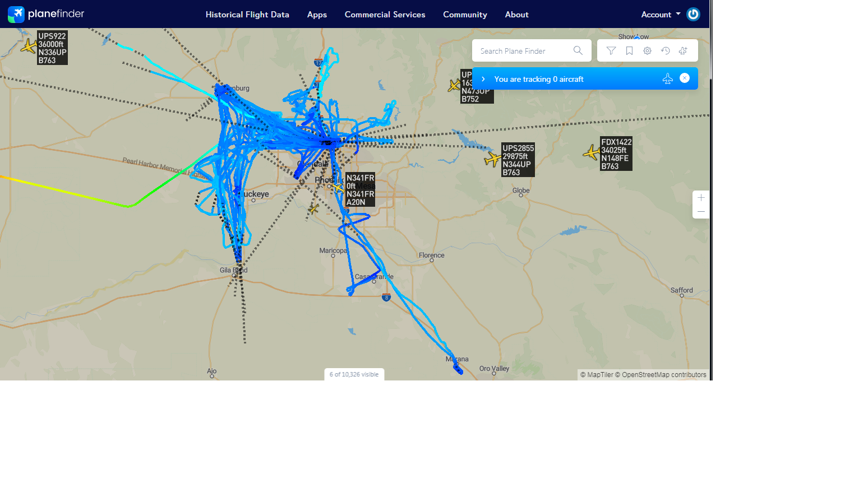Click the Safford city label
This screenshot has height=483, width=868.
click(x=682, y=290)
